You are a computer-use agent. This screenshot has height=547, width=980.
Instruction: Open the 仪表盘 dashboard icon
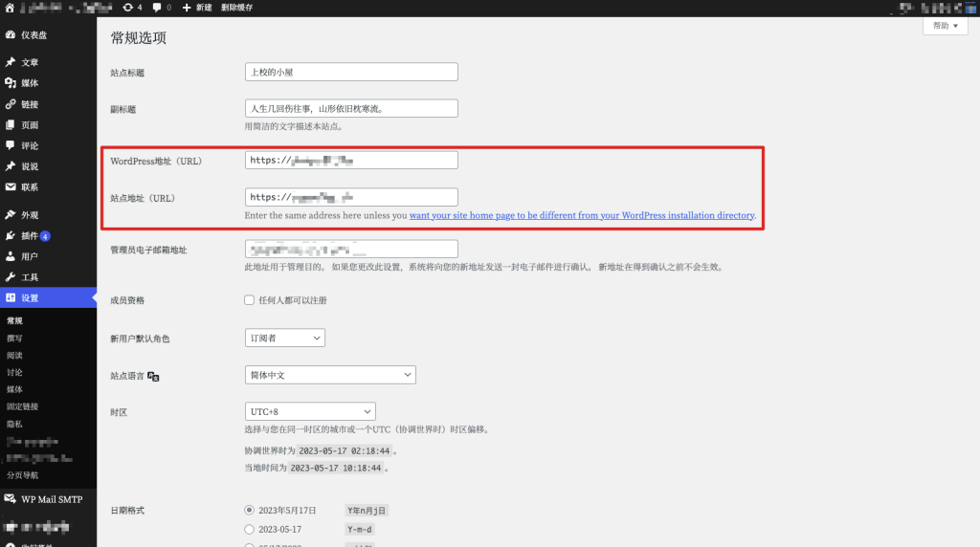click(10, 35)
